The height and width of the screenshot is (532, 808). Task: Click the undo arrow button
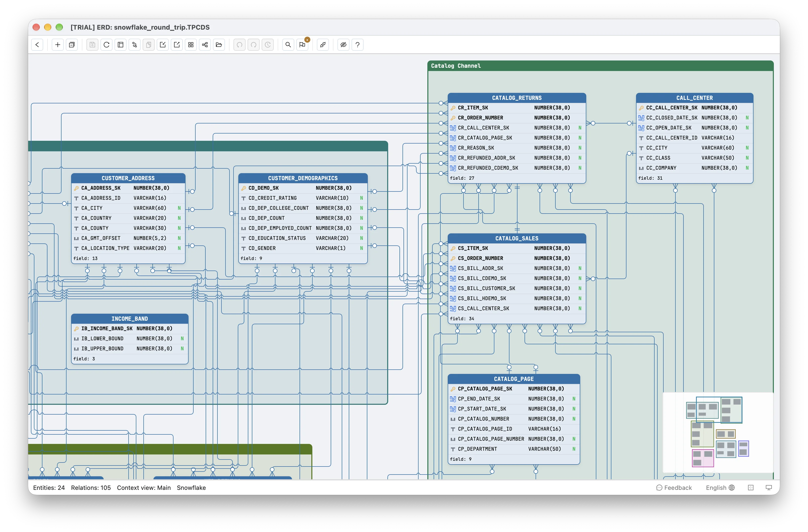click(240, 44)
